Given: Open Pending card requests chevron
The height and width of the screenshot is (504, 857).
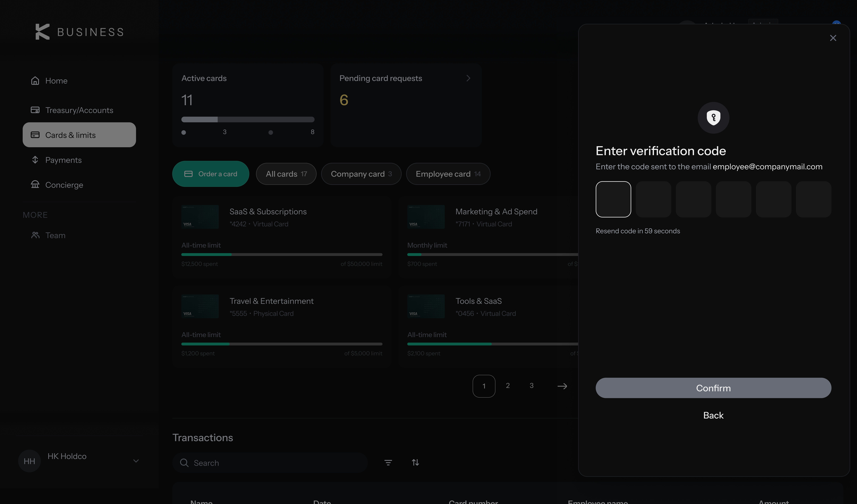Looking at the screenshot, I should [468, 78].
